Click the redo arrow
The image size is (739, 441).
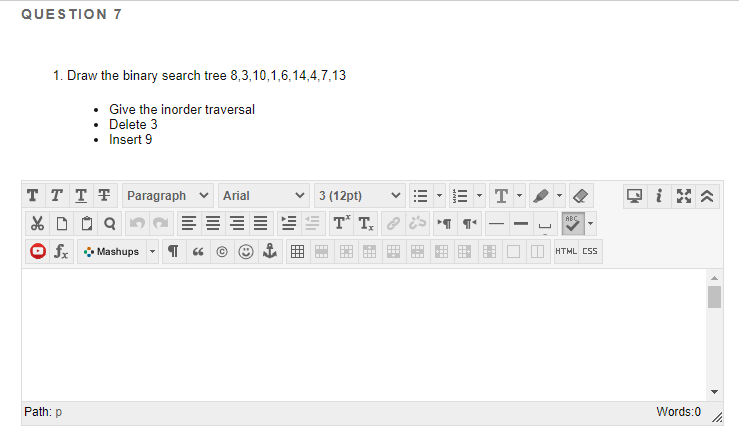[161, 223]
